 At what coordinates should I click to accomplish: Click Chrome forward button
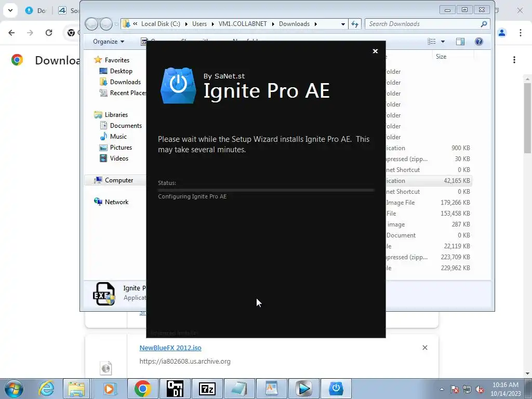click(x=30, y=33)
